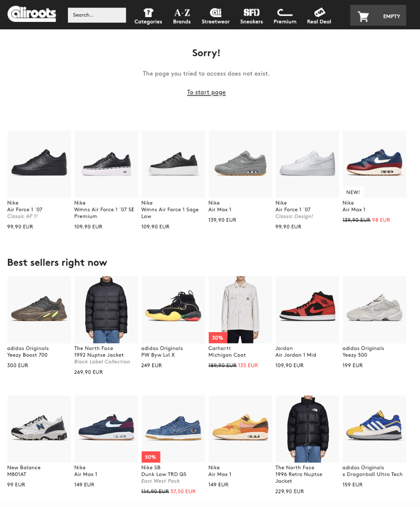This screenshot has height=507, width=420.
Task: Select the Dragonball Ultra Tech product title
Action: (x=373, y=474)
